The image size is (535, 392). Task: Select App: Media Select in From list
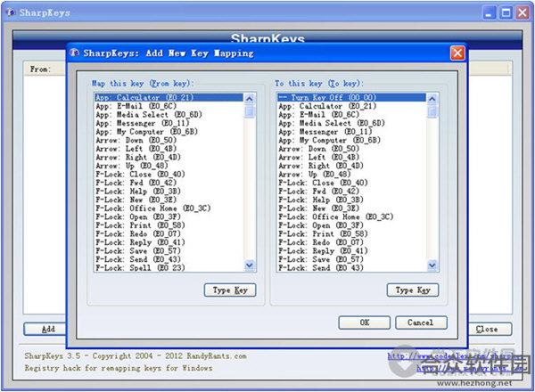click(x=169, y=115)
